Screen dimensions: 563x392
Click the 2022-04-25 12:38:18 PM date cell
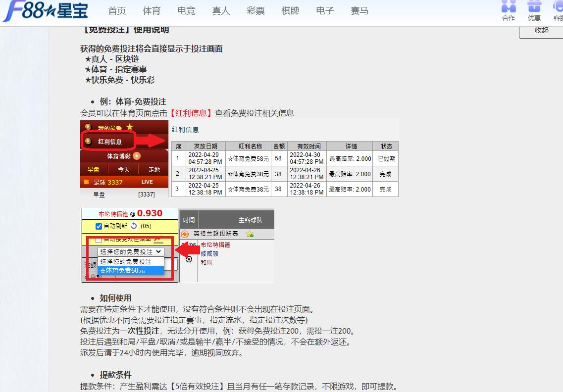point(205,189)
